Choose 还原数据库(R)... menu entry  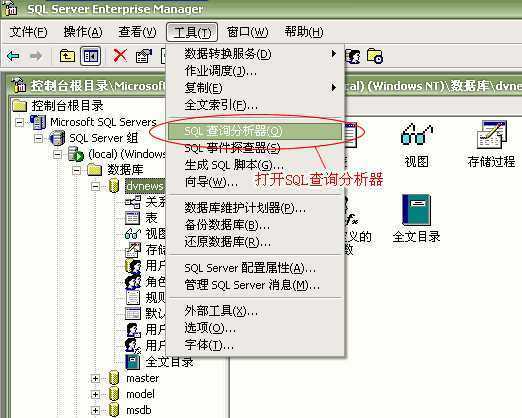256,242
